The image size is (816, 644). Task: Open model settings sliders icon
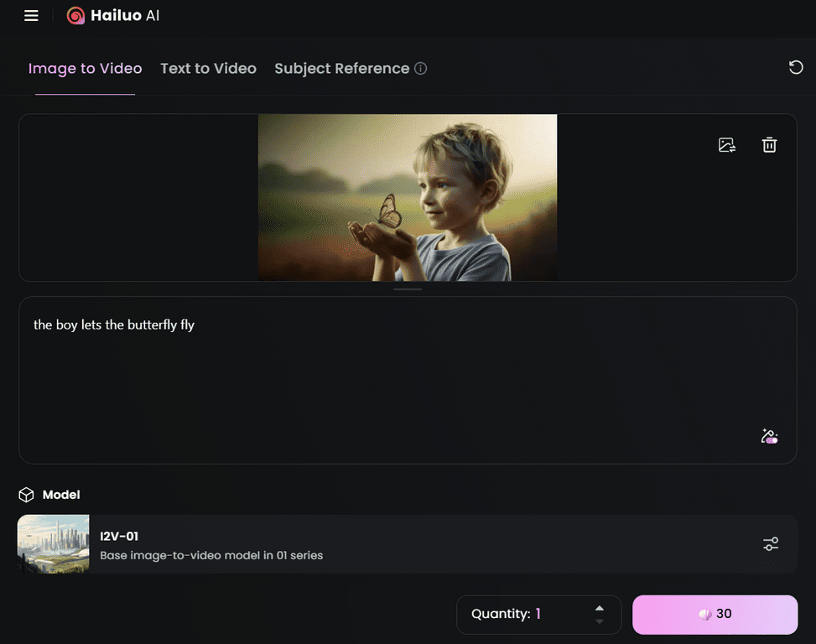pos(770,544)
